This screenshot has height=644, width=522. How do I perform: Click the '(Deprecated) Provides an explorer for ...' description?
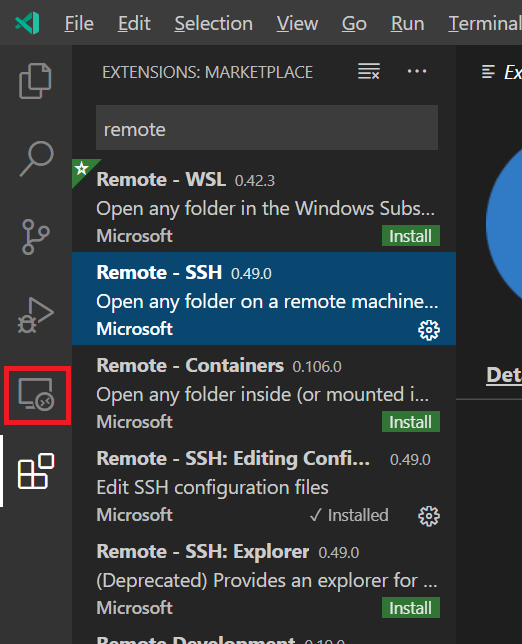coord(267,581)
